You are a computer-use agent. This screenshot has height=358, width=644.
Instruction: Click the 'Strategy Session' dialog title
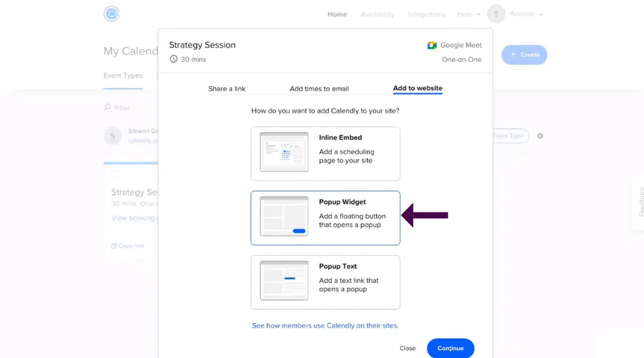[x=202, y=45]
